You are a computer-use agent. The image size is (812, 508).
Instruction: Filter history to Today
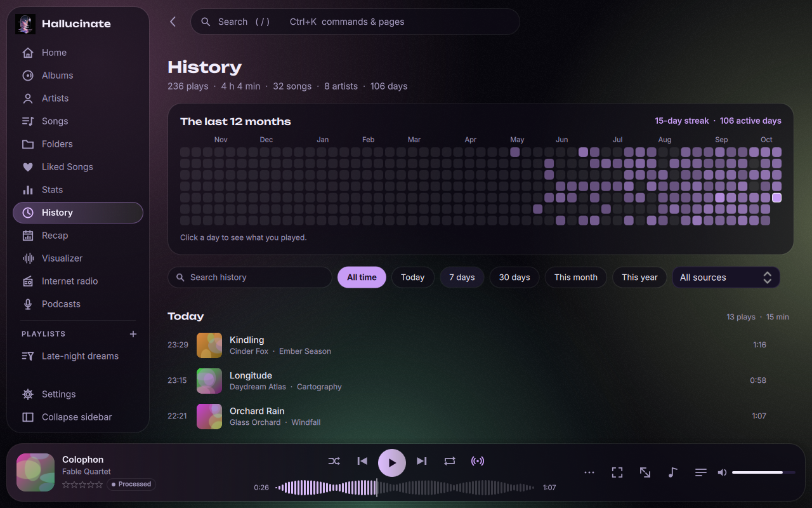(x=413, y=277)
